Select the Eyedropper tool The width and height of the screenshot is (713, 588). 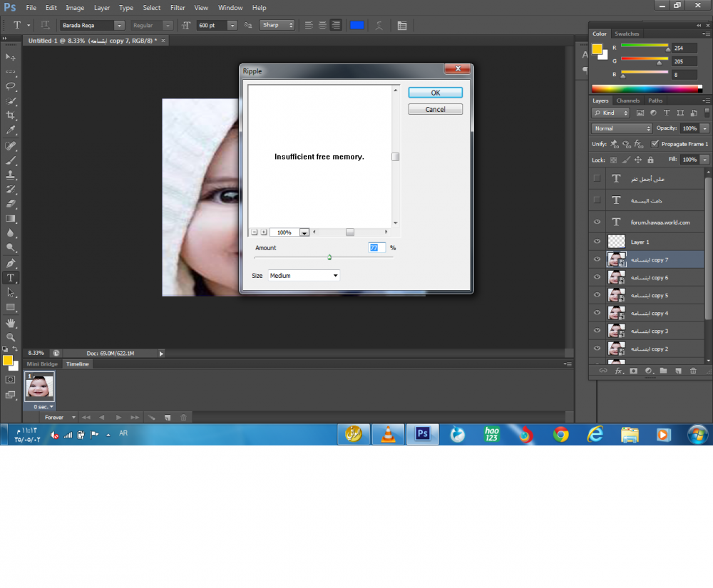(11, 130)
